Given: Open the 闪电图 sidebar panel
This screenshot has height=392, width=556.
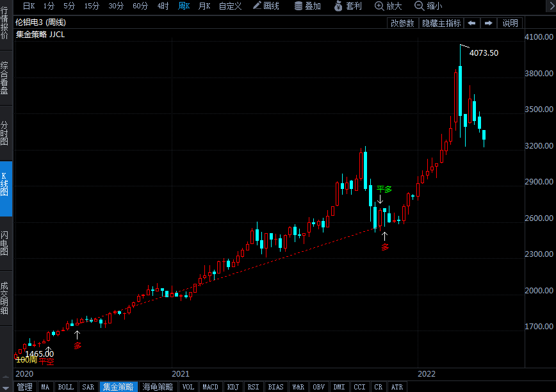Looking at the screenshot, I should 4,243.
